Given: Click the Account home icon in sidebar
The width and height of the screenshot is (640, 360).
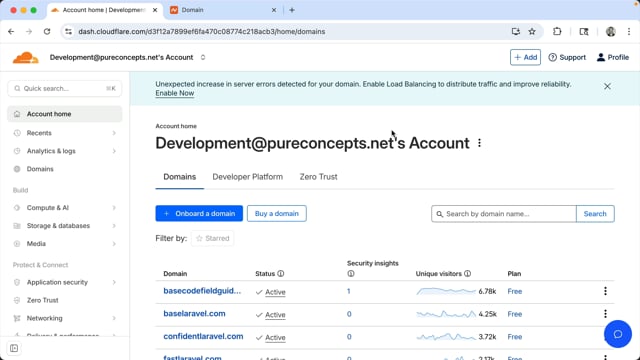Looking at the screenshot, I should (17, 114).
